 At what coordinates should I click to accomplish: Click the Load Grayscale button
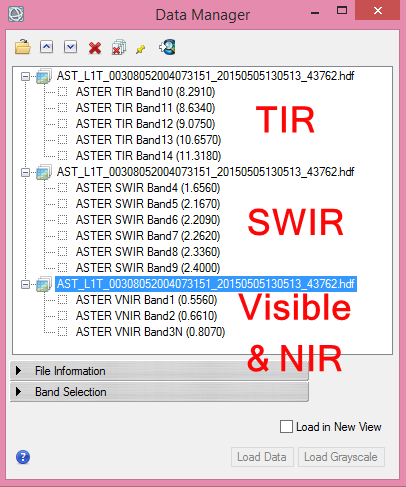pos(341,457)
